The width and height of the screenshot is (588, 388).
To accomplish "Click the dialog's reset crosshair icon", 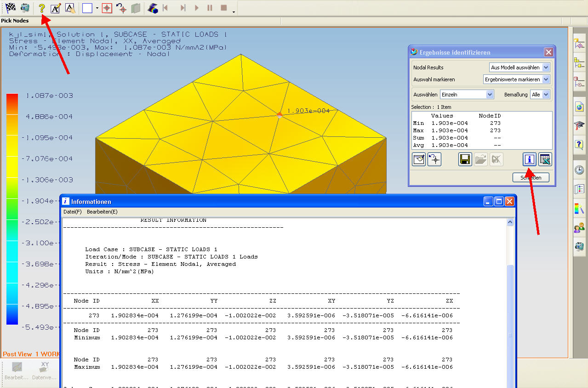I will point(434,159).
